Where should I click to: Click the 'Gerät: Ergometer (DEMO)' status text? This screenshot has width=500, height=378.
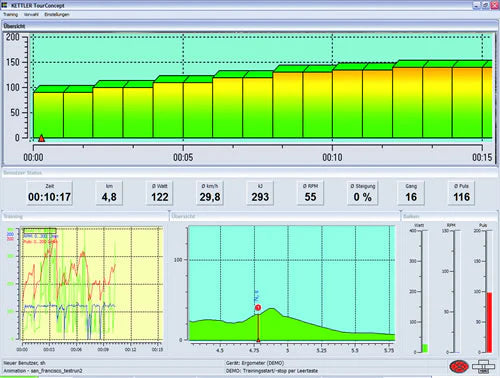click(255, 363)
